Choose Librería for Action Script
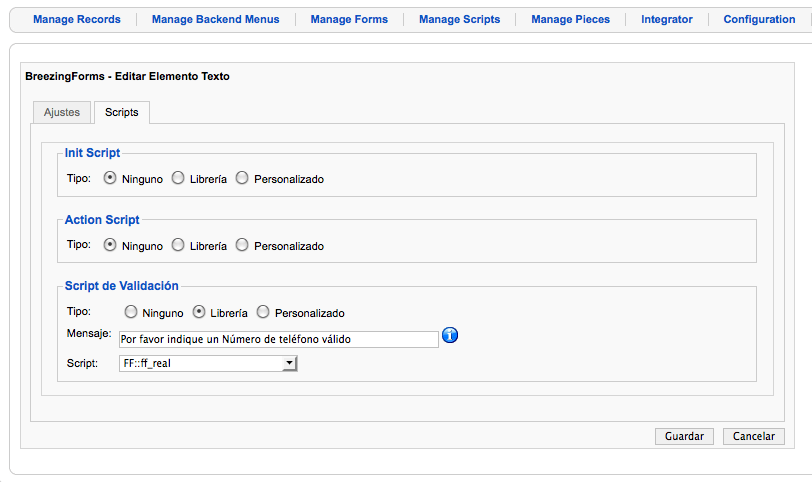 point(178,245)
